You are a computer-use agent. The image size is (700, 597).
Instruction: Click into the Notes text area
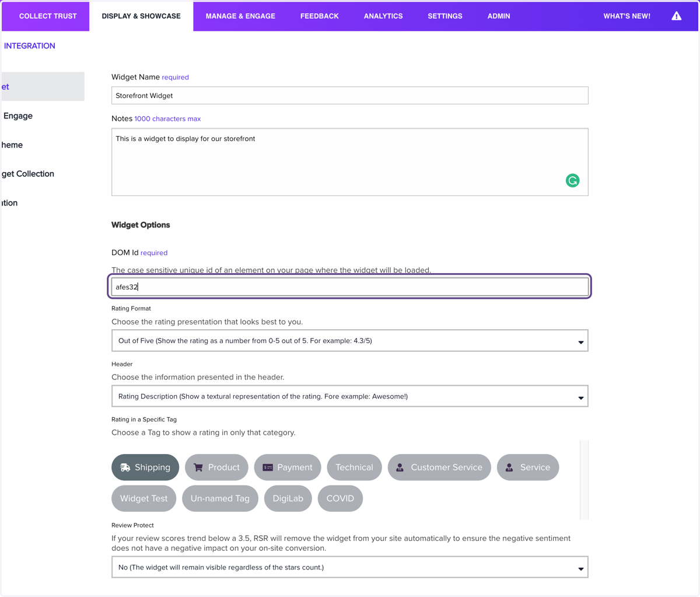[x=349, y=162]
